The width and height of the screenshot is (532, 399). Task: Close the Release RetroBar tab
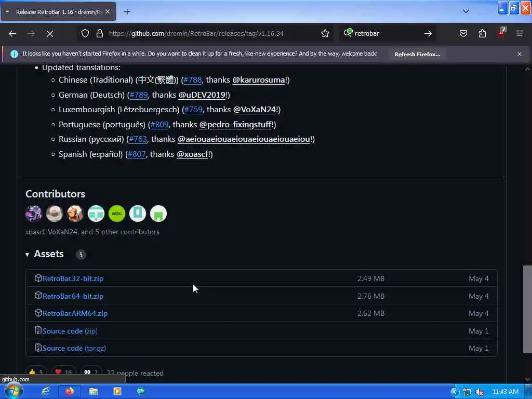108,12
